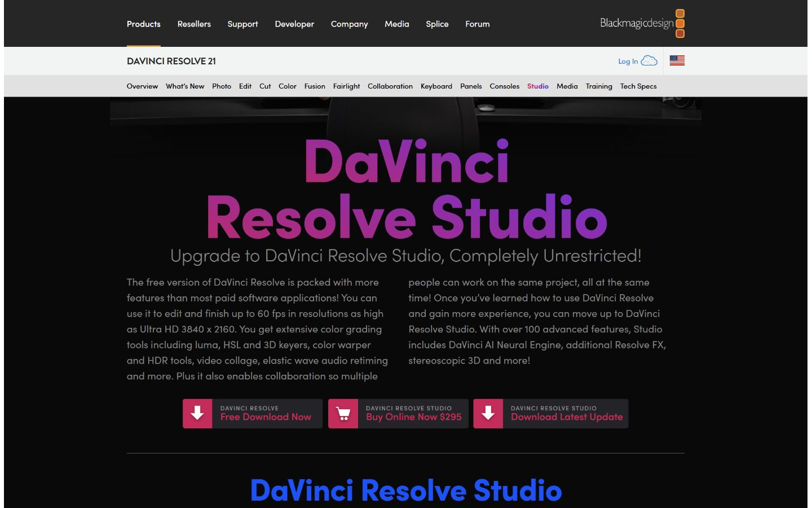812x508 pixels.
Task: Click the 'Upgrade to DaVinci Resolve Studio' subheading
Action: (x=405, y=256)
